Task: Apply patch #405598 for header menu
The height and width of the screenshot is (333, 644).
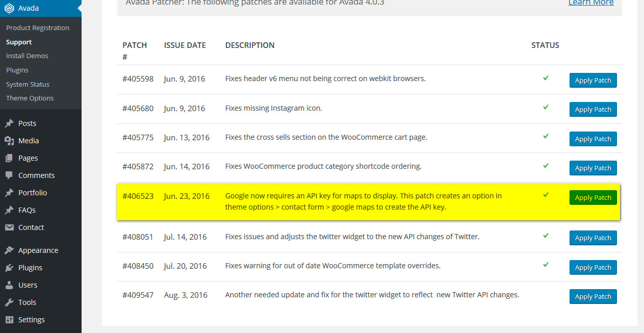Action: pos(593,81)
